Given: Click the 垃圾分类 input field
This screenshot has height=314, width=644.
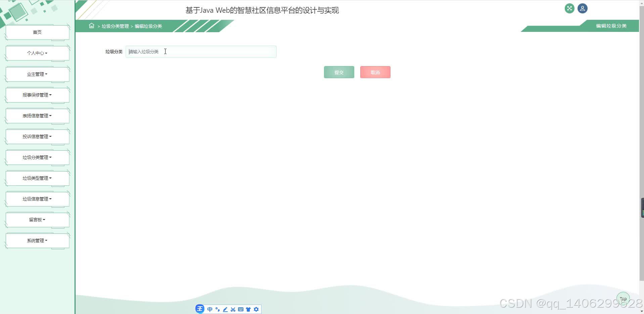Looking at the screenshot, I should (x=201, y=51).
